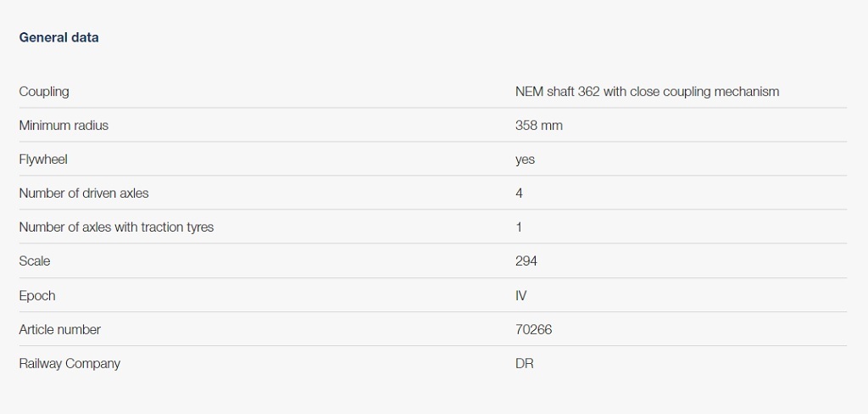This screenshot has width=868, height=414.
Task: Click the Article number label
Action: (59, 329)
